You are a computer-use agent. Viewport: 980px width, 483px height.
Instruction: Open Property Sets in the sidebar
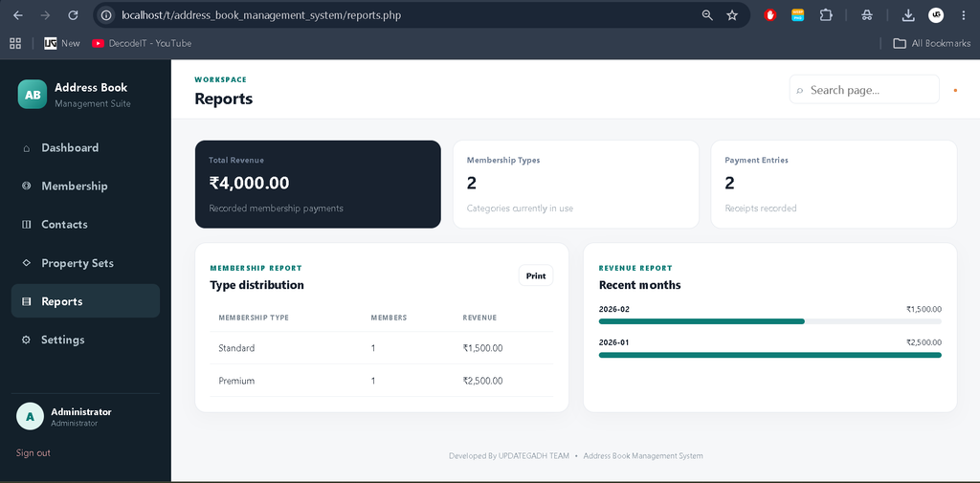click(x=85, y=263)
